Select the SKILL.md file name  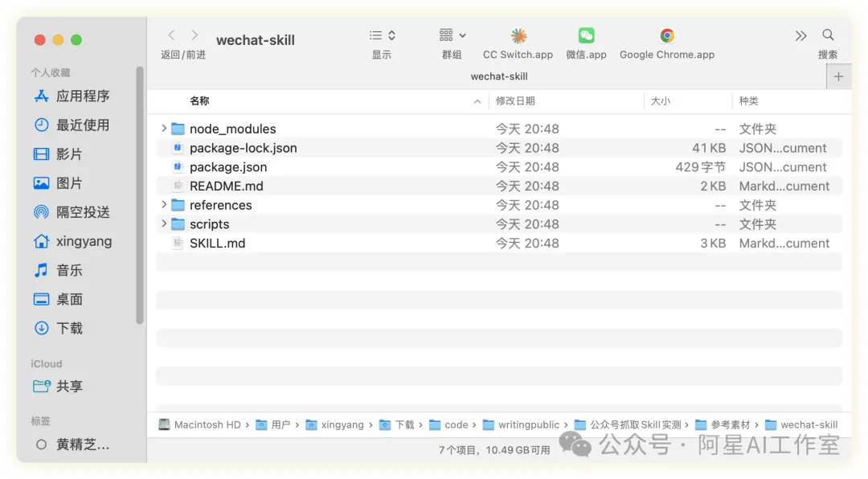click(218, 243)
